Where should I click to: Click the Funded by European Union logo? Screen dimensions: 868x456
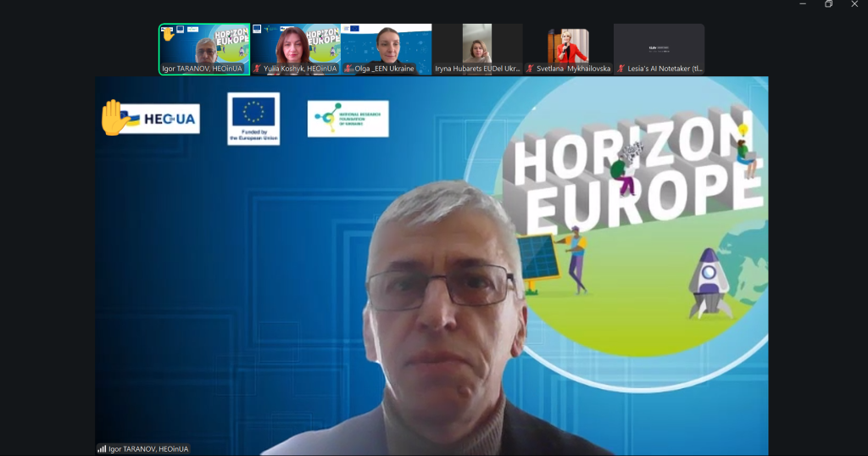253,119
